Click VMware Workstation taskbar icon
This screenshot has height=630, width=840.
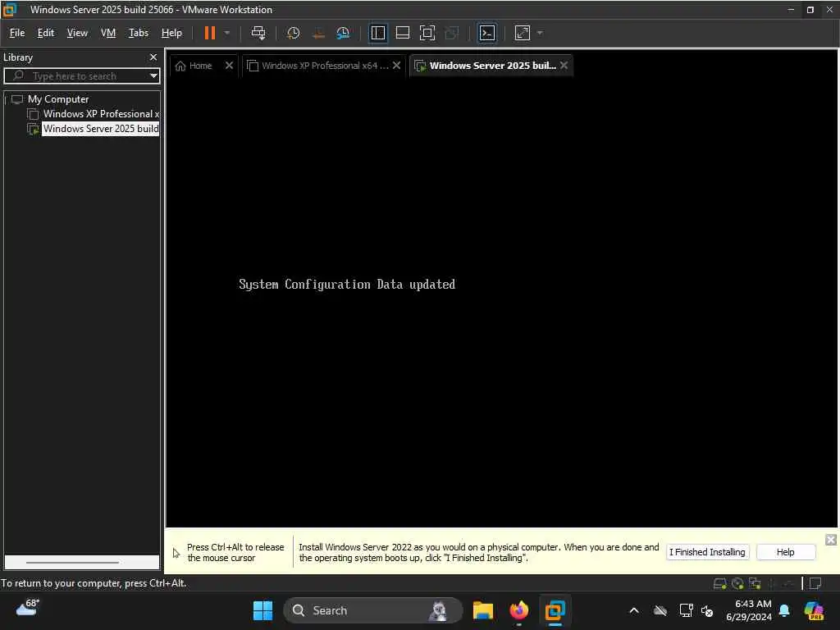(x=555, y=610)
